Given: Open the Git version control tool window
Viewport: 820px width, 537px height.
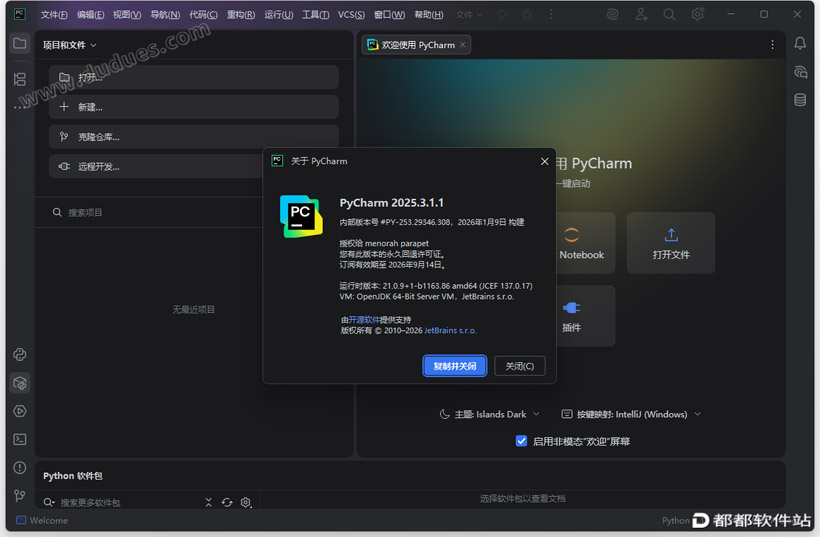Looking at the screenshot, I should click(x=20, y=495).
